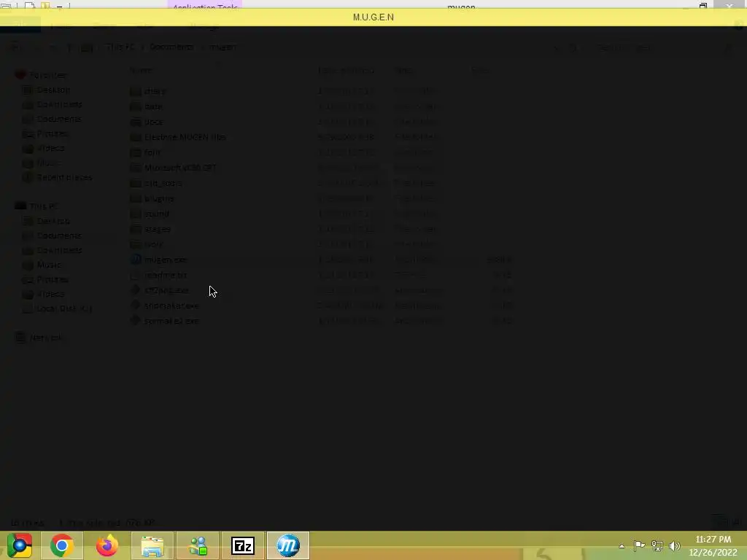Screen dimensions: 747x560
Task: Select mugen.exe in the dimmed Explorer list
Action: tap(166, 260)
